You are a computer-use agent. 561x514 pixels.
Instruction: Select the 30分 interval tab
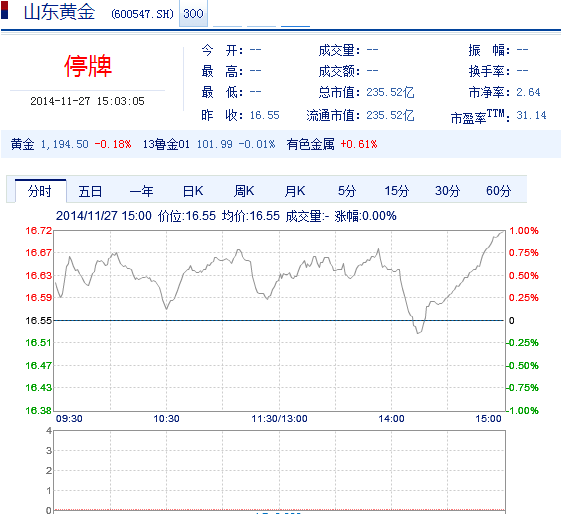coord(448,191)
